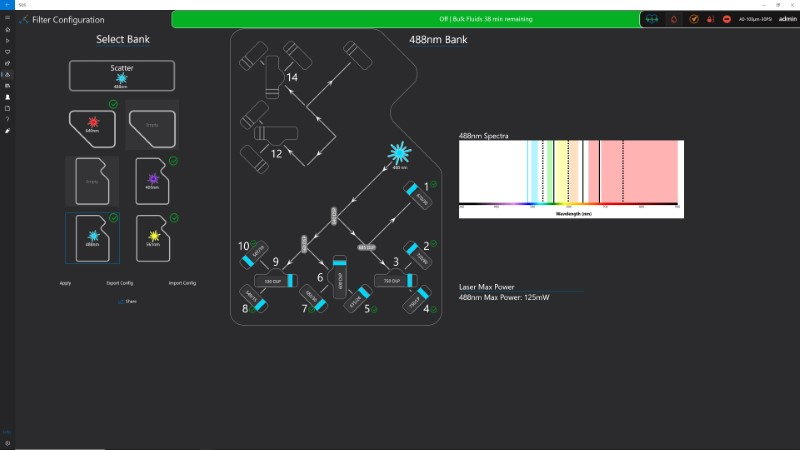
Task: Click the Apply button
Action: tap(65, 283)
